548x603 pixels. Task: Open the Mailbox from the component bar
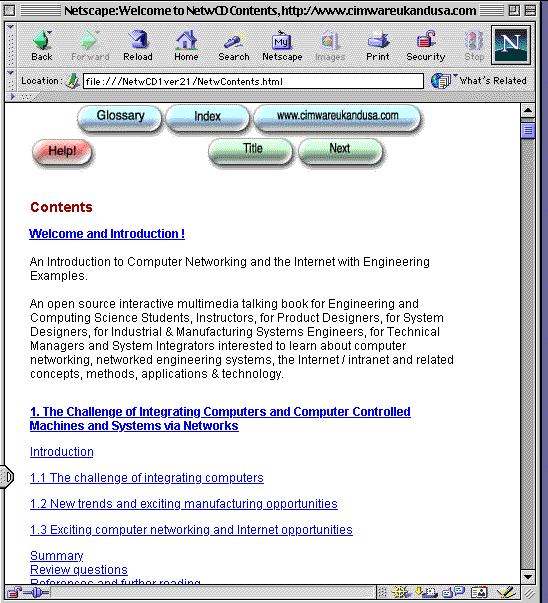426,592
